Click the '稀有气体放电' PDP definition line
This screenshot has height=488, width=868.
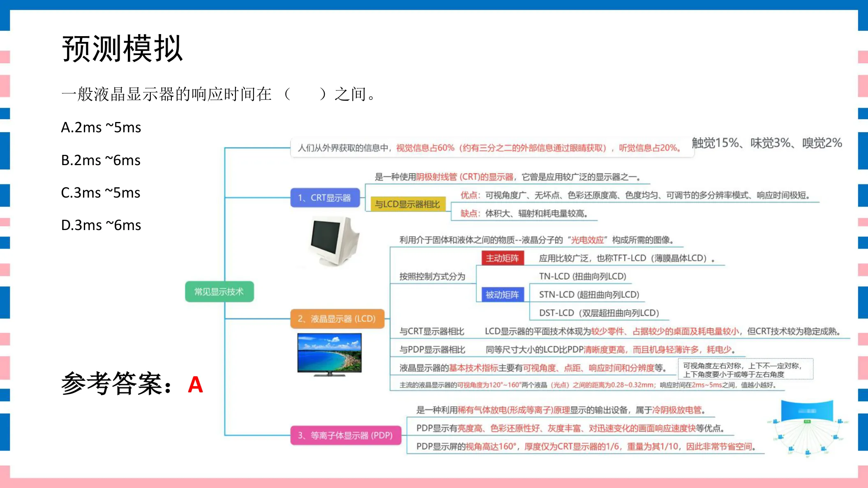pyautogui.click(x=561, y=410)
